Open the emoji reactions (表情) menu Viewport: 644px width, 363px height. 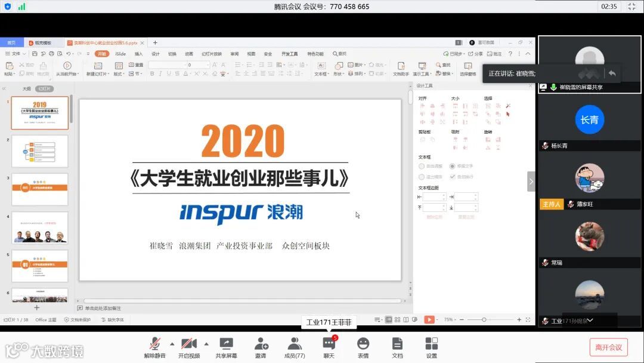363,348
